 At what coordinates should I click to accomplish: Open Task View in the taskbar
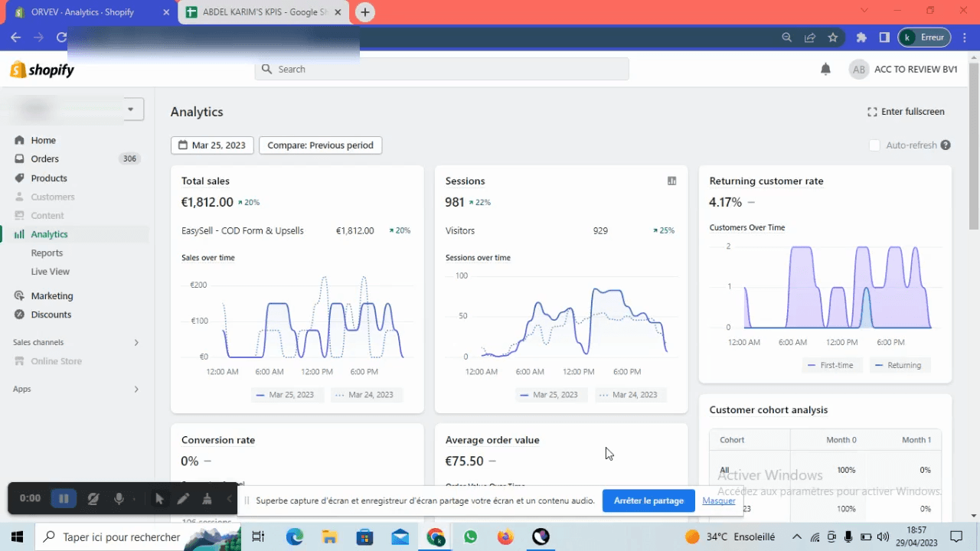pos(258,536)
